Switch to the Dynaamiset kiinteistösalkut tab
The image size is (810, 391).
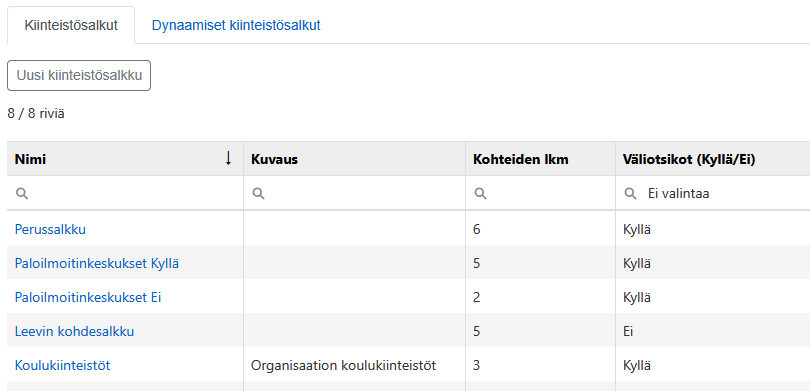pyautogui.click(x=236, y=25)
